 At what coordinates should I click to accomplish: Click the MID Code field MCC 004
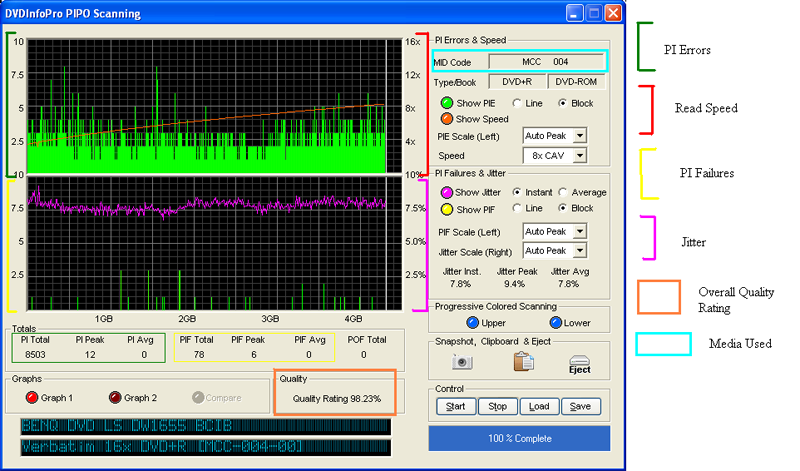coord(546,62)
